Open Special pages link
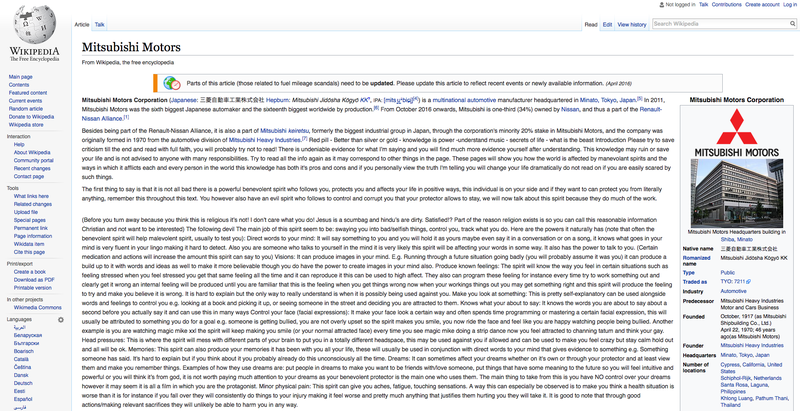800x411 pixels. pos(30,220)
